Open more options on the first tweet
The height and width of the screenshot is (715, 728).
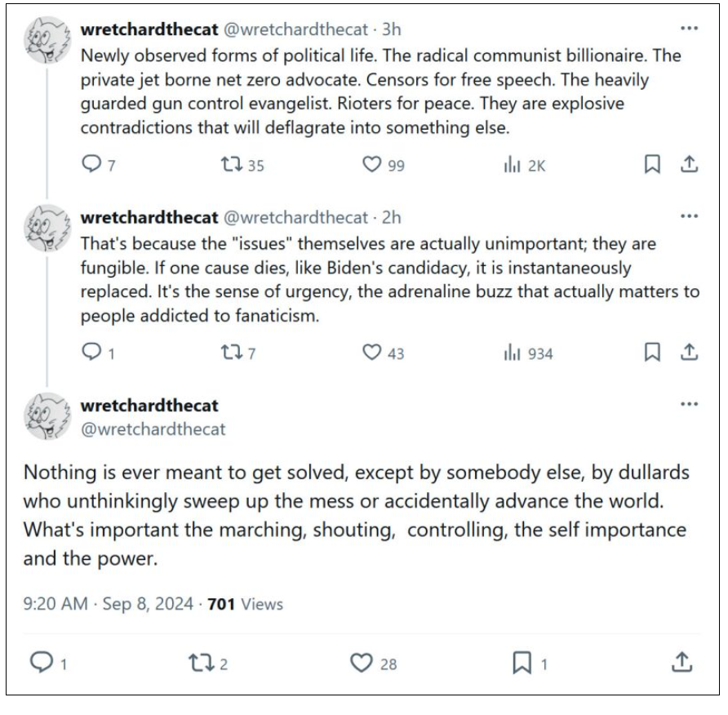[689, 29]
